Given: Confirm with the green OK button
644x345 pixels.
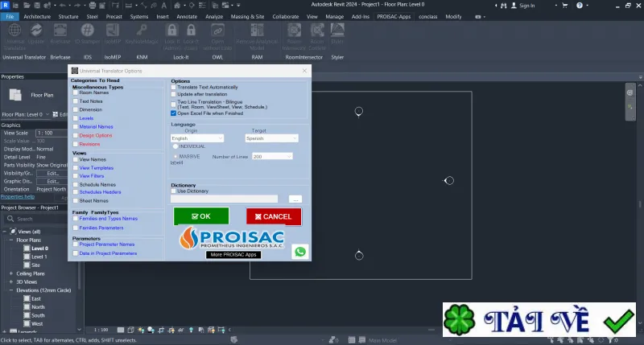Looking at the screenshot, I should (x=201, y=216).
